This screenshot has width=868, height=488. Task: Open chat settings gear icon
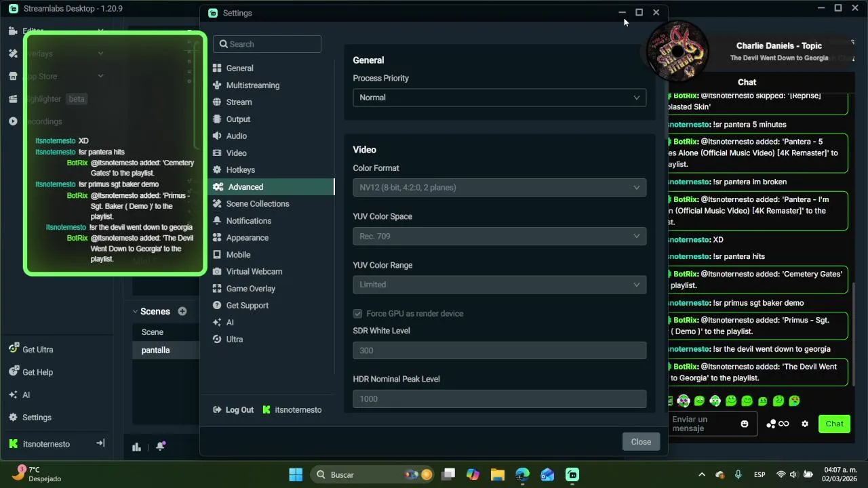[805, 424]
